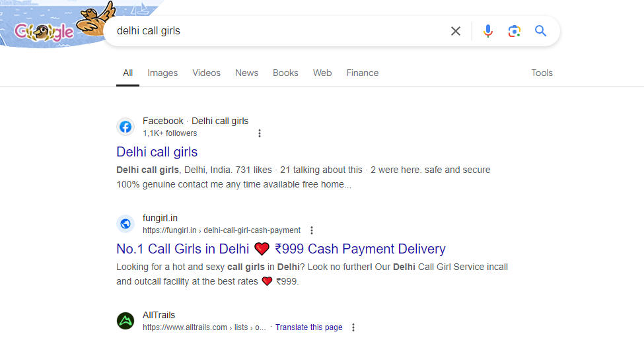Click the blue magnifier search icon
The width and height of the screenshot is (644, 338).
(541, 31)
